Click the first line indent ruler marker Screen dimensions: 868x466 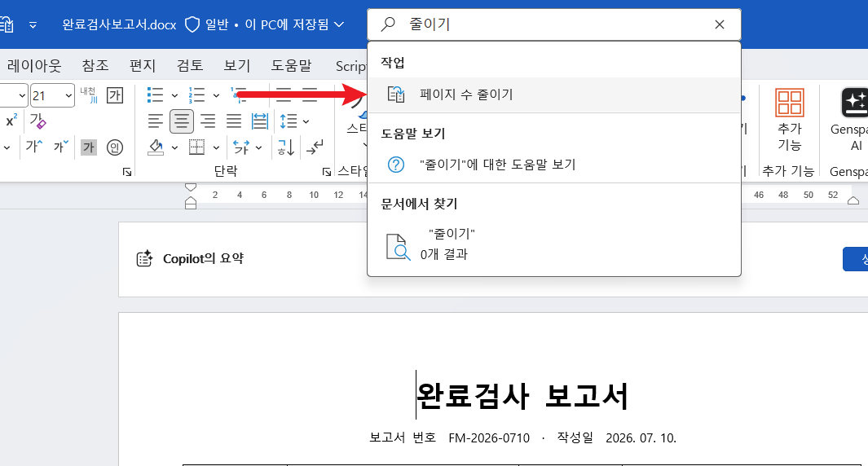click(191, 187)
